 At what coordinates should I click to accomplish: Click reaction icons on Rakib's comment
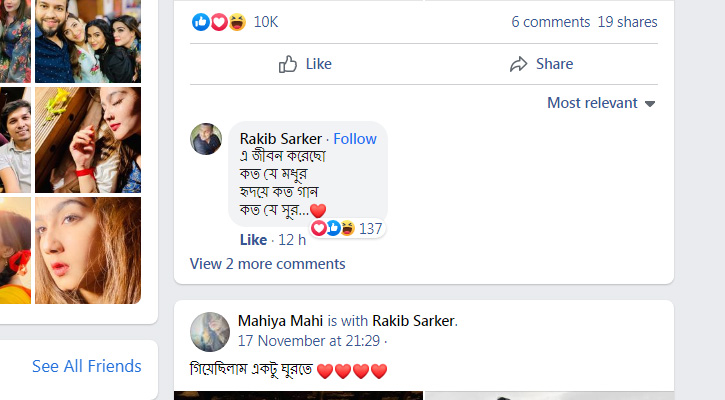(333, 229)
